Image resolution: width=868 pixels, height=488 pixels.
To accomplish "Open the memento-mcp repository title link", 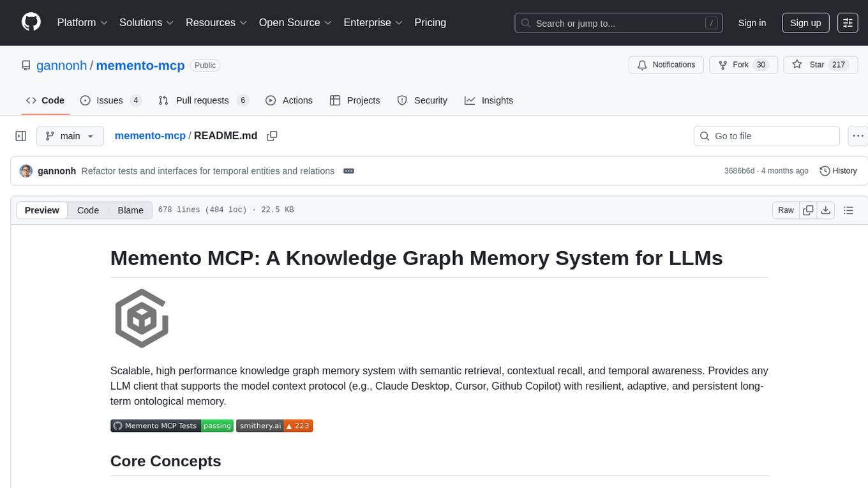I will point(140,65).
